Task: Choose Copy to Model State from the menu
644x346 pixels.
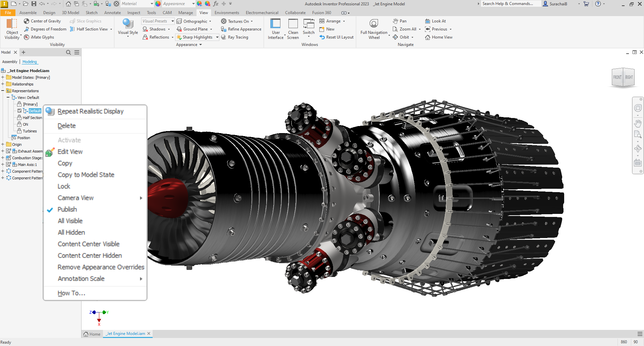Action: 86,175
